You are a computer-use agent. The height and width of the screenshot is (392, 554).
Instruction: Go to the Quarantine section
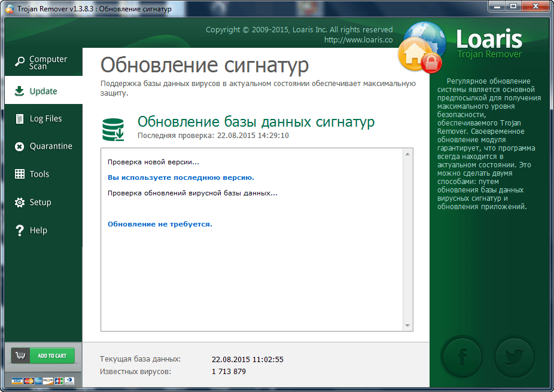click(44, 146)
